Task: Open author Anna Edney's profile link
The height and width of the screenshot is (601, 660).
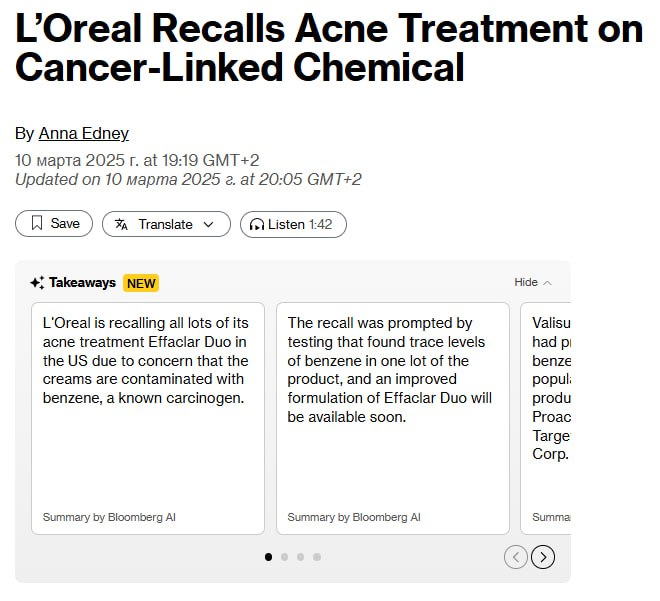Action: coord(84,133)
